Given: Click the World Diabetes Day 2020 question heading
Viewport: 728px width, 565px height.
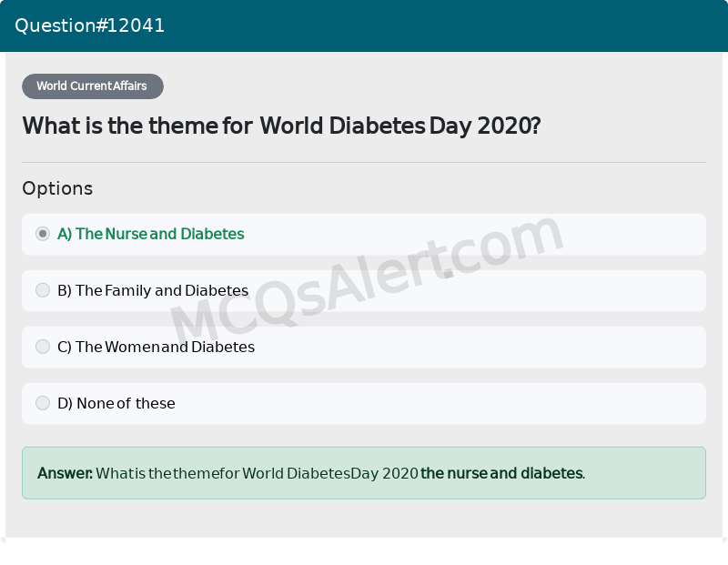Looking at the screenshot, I should tap(281, 126).
